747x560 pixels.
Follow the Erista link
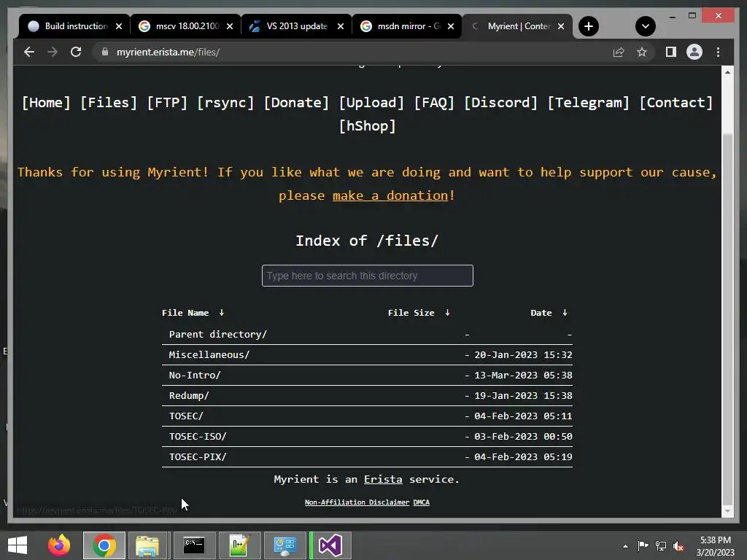pyautogui.click(x=383, y=480)
